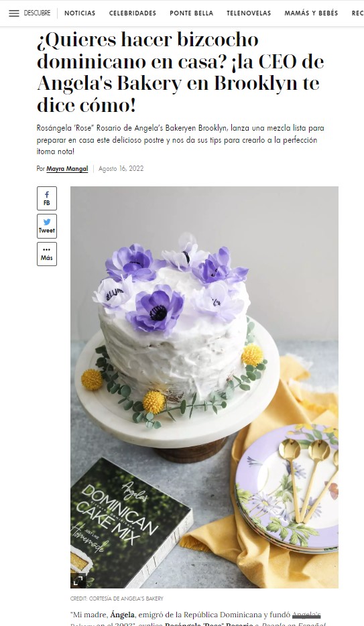Open the Noticias section
This screenshot has width=364, height=626.
coord(80,13)
